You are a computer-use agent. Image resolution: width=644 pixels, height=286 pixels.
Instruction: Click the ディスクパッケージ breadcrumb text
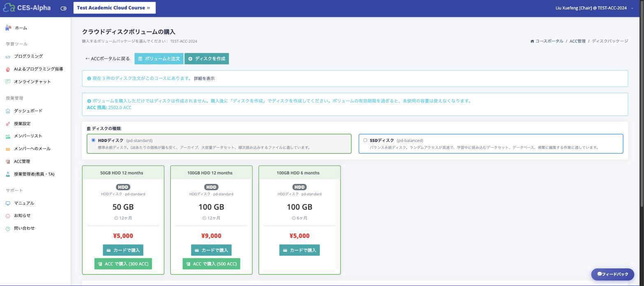(610, 41)
